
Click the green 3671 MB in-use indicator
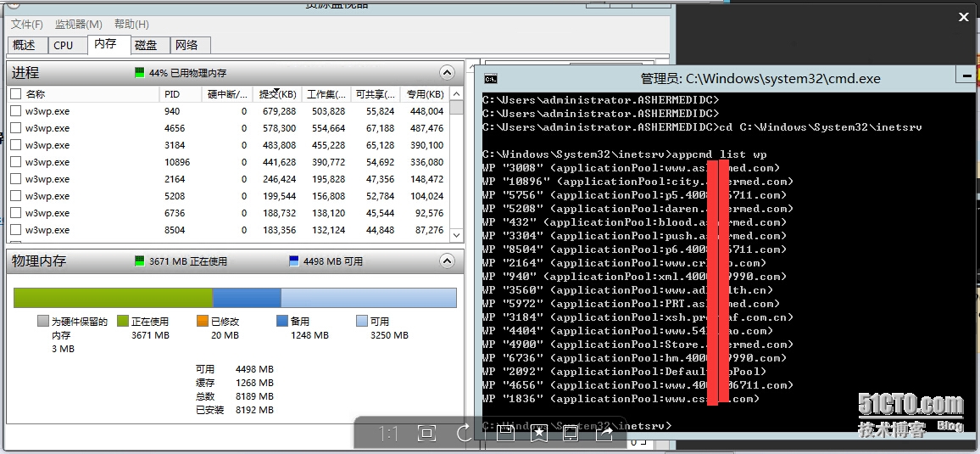tap(140, 261)
